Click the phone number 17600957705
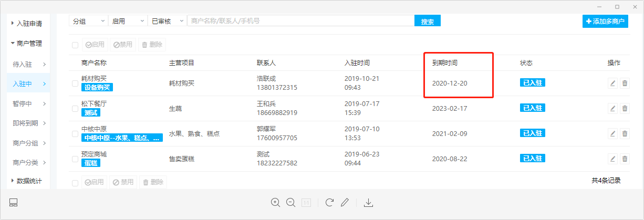Viewport: 644px width, 220px height. click(277, 138)
